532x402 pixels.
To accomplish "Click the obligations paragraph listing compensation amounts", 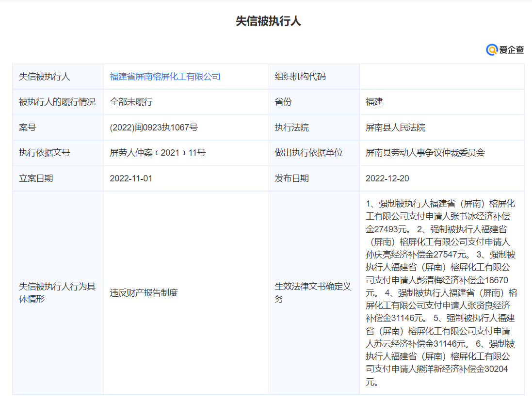I will [x=440, y=292].
